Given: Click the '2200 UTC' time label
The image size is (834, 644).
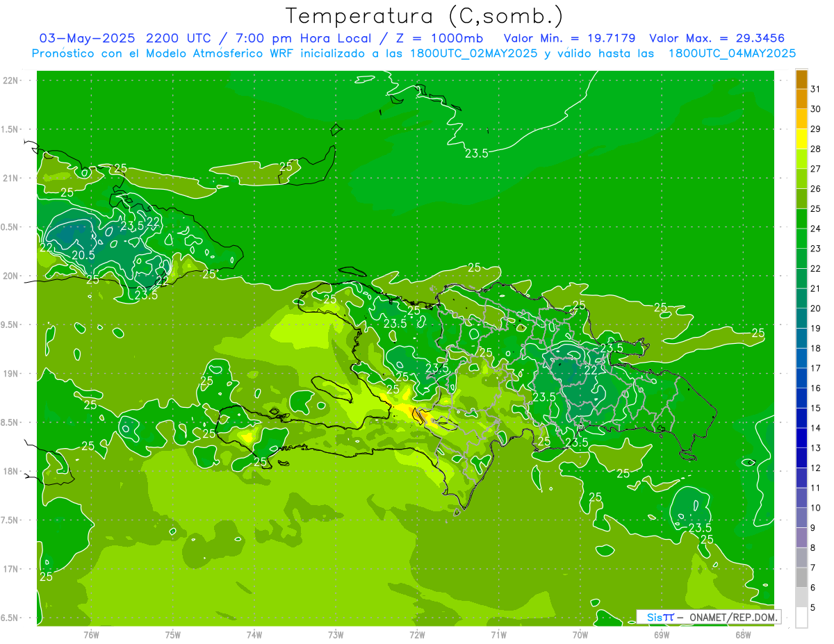Looking at the screenshot, I should tap(180, 38).
